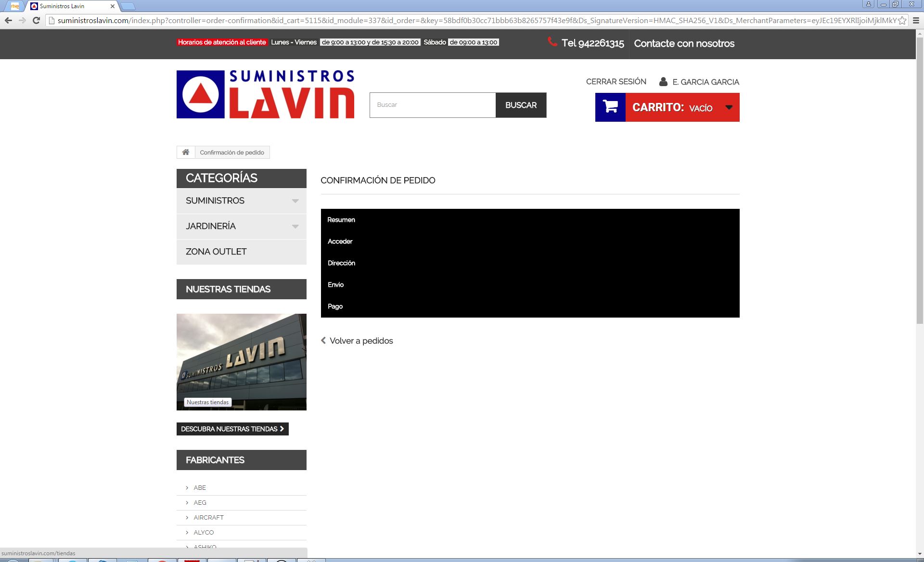
Task: Click the browser forward arrow
Action: [22, 20]
